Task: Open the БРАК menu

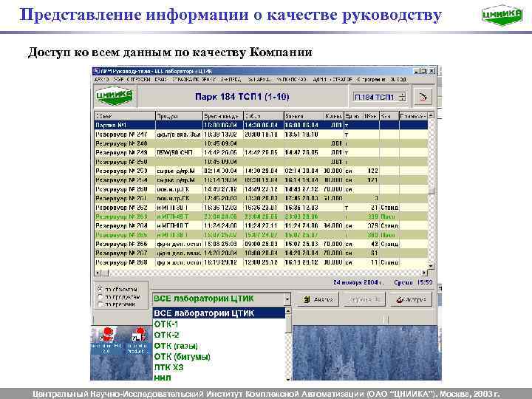Action: pos(161,79)
